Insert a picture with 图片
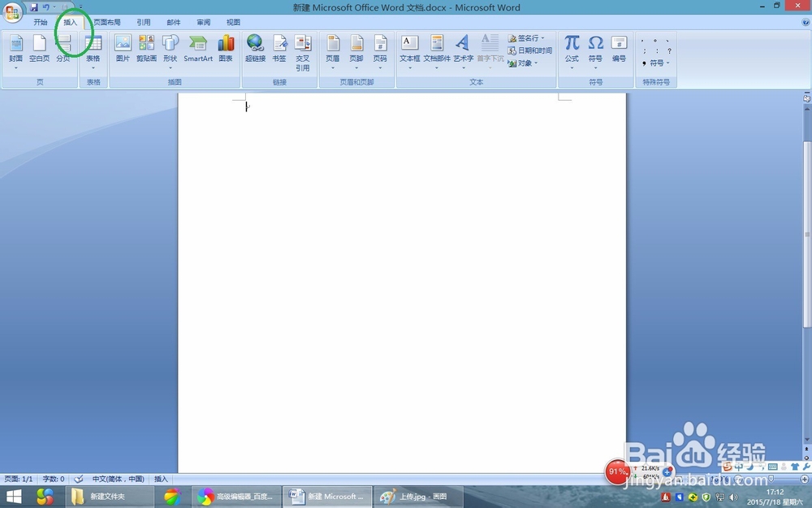This screenshot has height=508, width=812. point(123,49)
